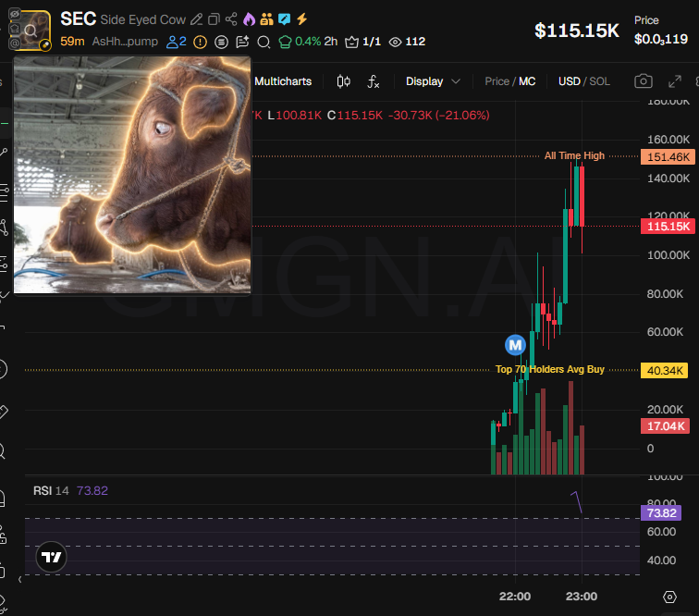Viewport: 699px width, 616px height.
Task: Click the image search magnifier on token avatar
Action: click(31, 31)
